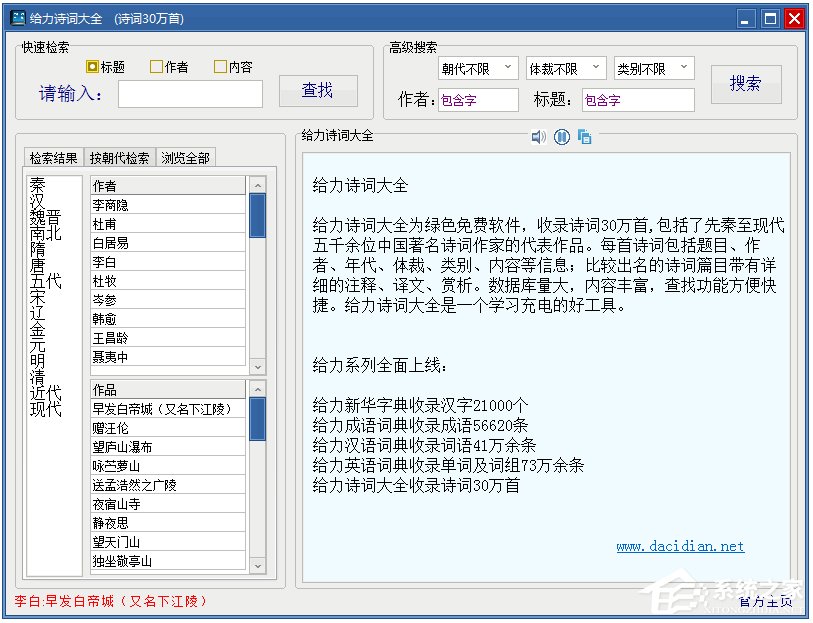The width and height of the screenshot is (813, 623).
Task: Select the dynasty 唐
Action: click(x=38, y=265)
